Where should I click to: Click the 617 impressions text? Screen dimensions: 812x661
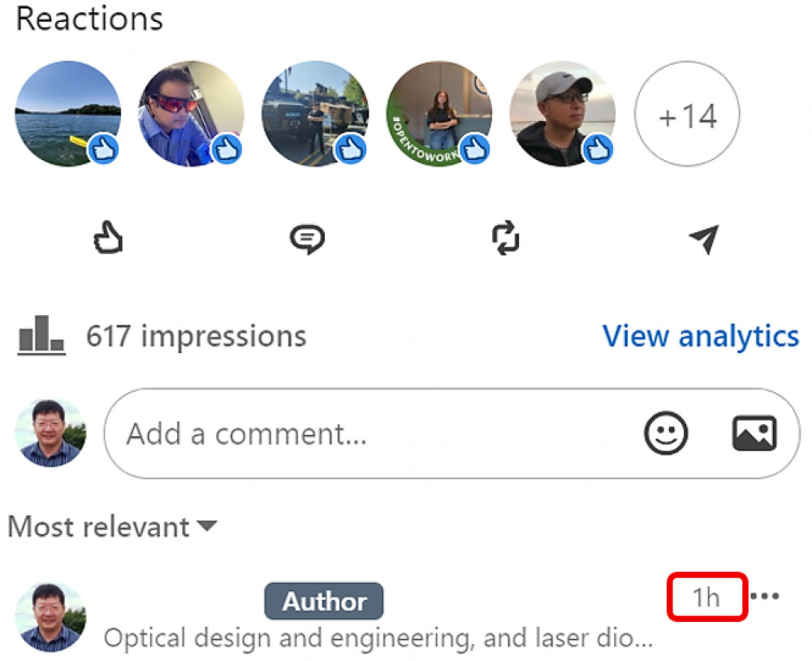197,336
